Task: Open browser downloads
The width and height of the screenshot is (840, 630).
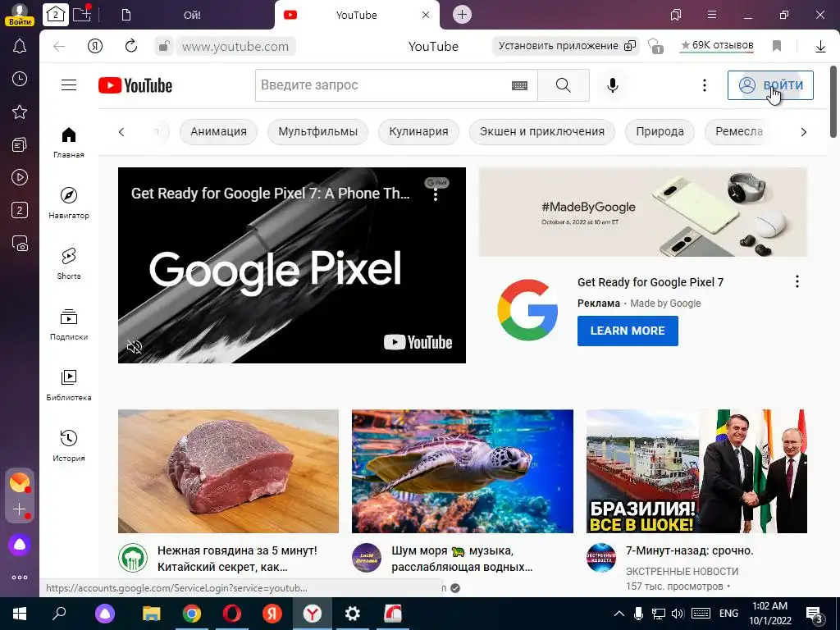Action: tap(820, 47)
